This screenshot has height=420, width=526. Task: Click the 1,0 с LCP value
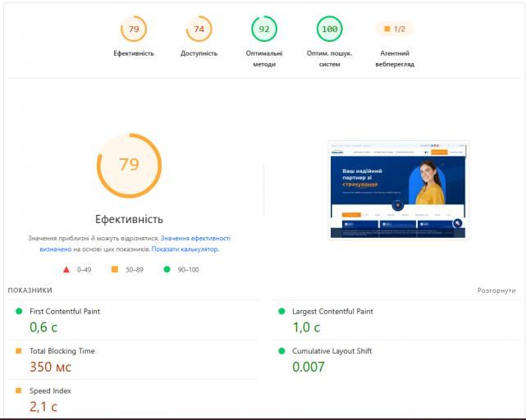tap(306, 327)
